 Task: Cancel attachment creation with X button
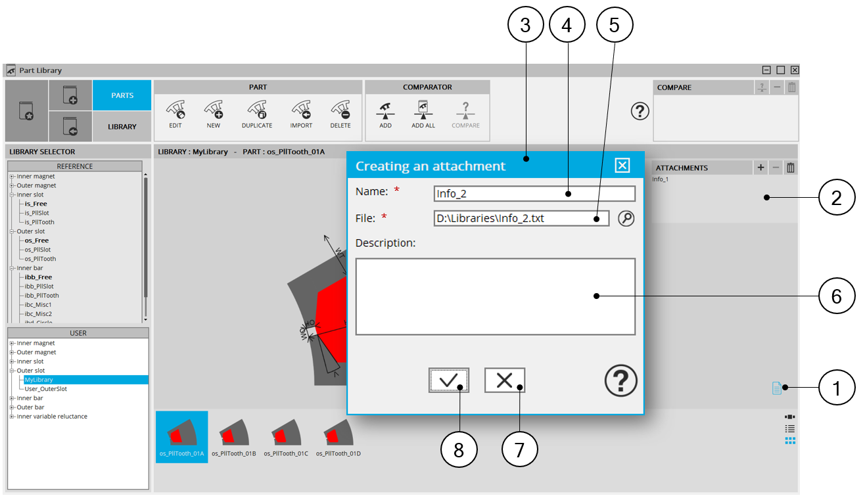504,380
